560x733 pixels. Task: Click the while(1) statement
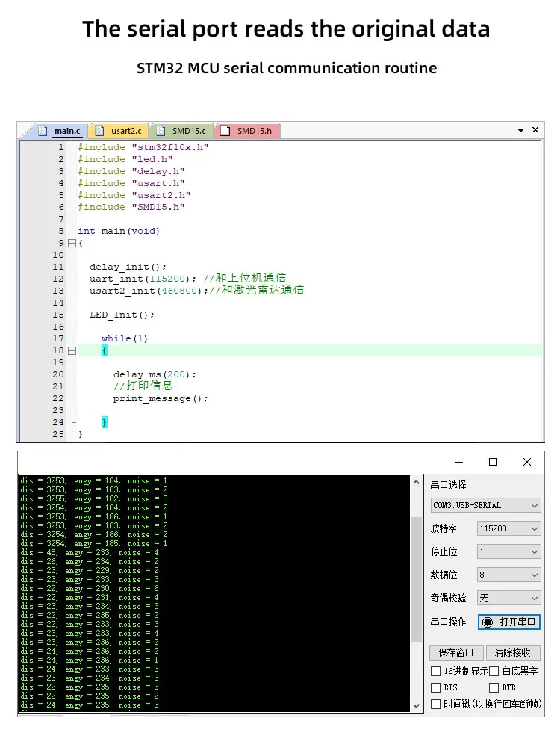click(124, 338)
